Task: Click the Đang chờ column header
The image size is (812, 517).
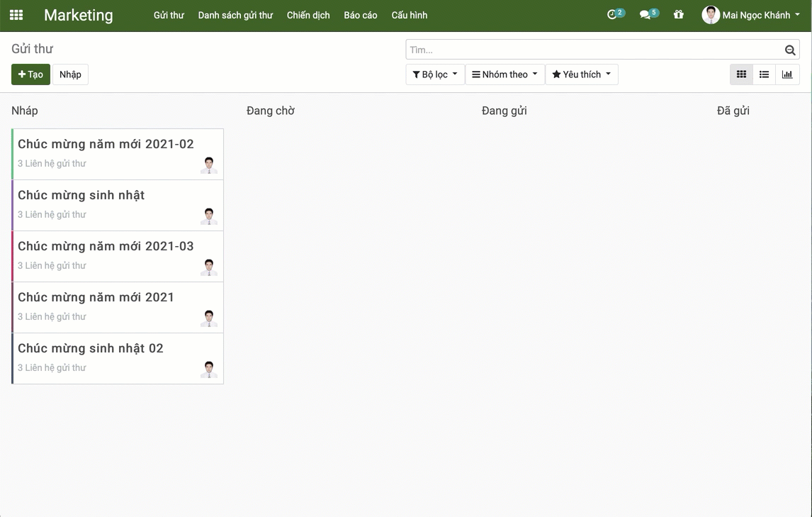Action: pos(271,111)
